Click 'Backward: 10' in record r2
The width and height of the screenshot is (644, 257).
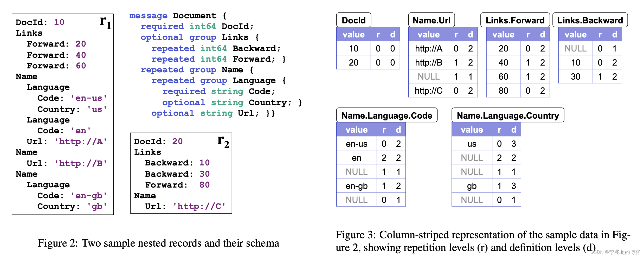[177, 163]
